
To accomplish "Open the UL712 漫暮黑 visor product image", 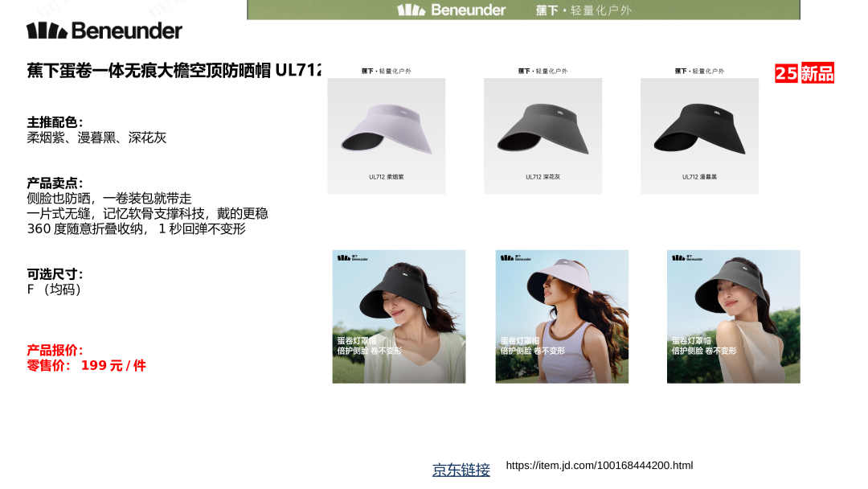I will click(700, 136).
